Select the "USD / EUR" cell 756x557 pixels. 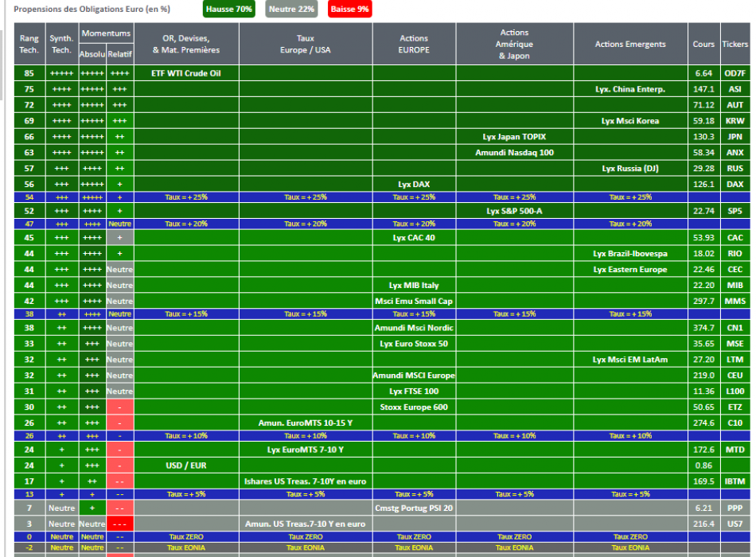tap(186, 465)
